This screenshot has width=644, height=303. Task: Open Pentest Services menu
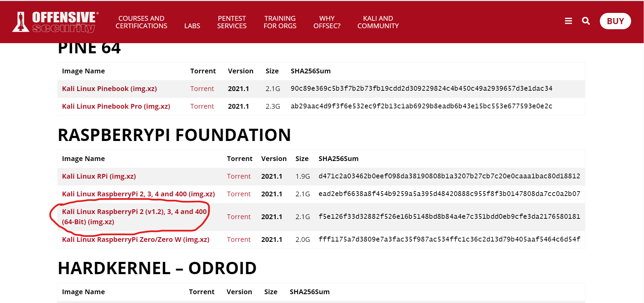pyautogui.click(x=232, y=22)
